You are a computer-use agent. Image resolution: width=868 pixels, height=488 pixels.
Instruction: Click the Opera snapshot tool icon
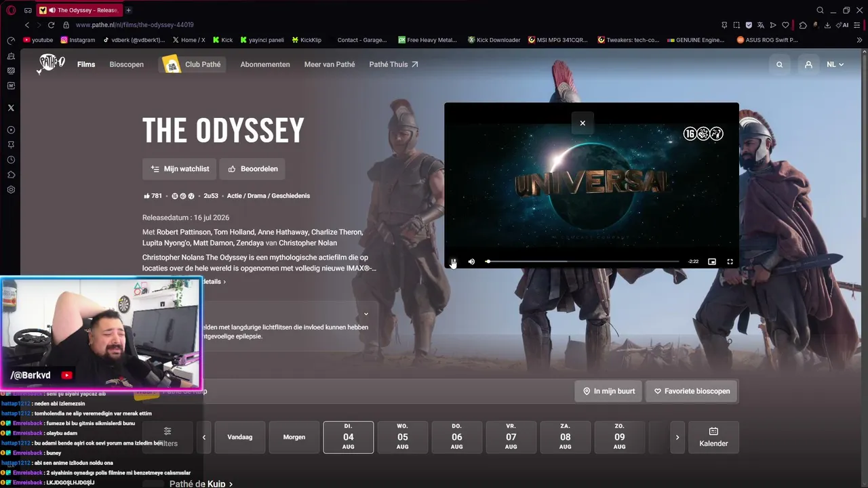point(736,25)
